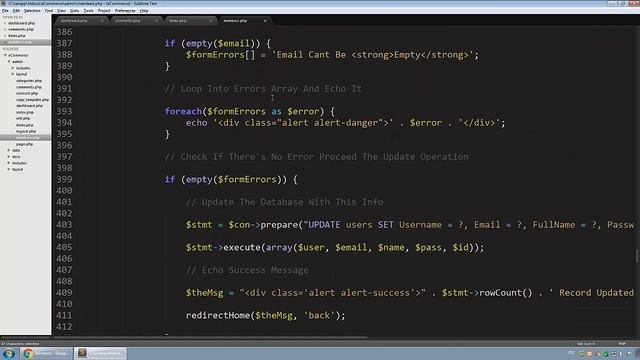Open index.php in the folder tree
Screen dimensions: 640x360
tap(25, 112)
